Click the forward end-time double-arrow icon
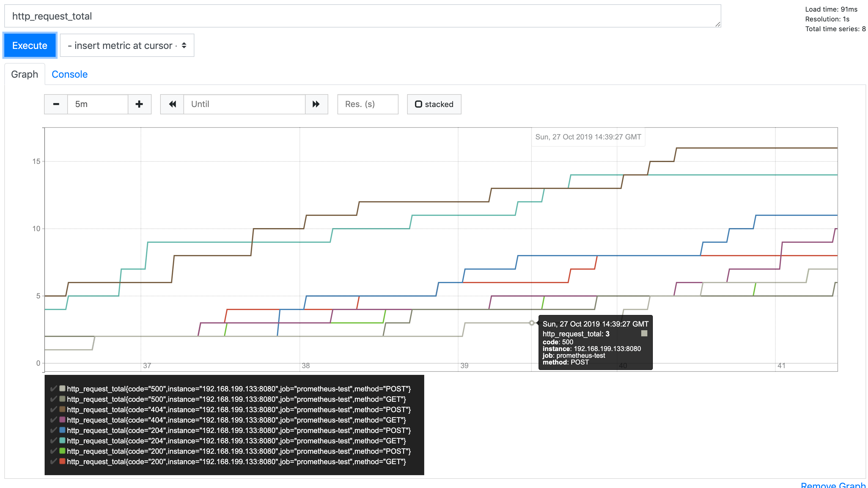 click(316, 104)
